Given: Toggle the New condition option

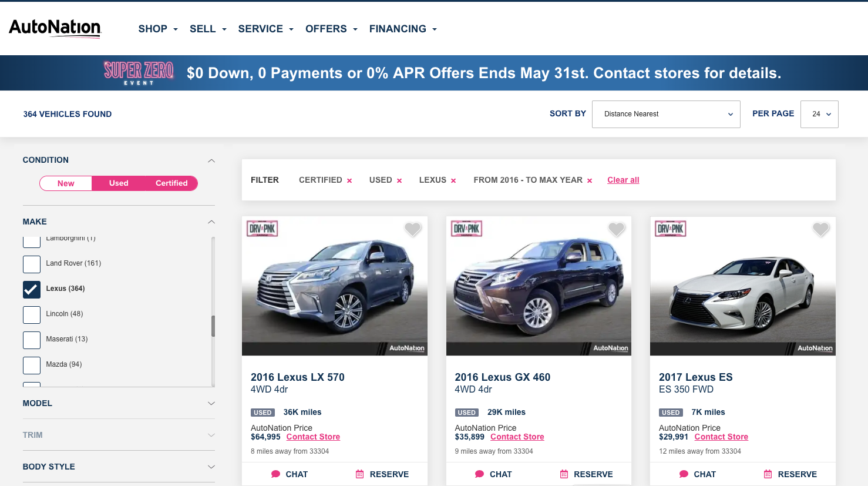Looking at the screenshot, I should [x=66, y=183].
